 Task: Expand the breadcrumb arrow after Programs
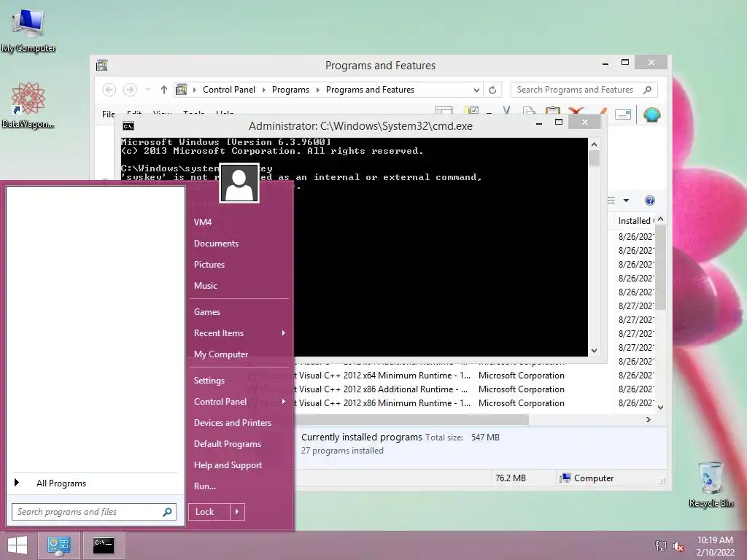[318, 90]
